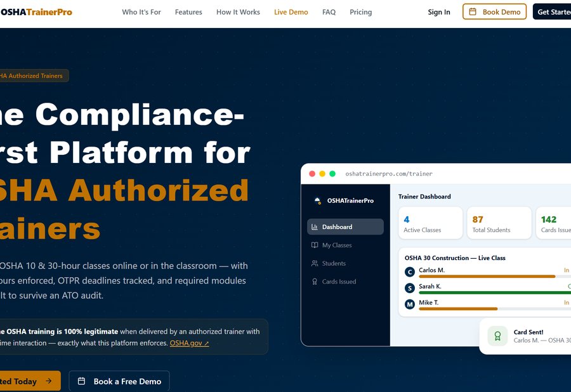
Task: Click Sarah K. avatar circle
Action: pos(410,288)
